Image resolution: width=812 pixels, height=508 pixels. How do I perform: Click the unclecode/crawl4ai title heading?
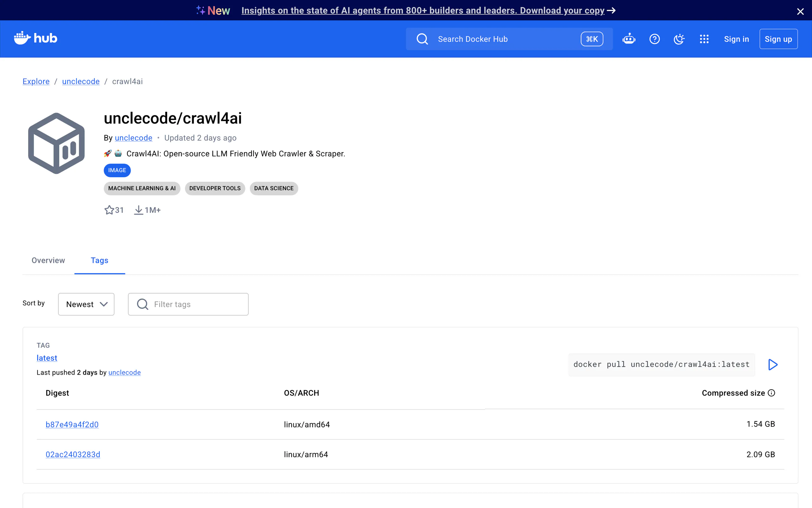tap(173, 118)
